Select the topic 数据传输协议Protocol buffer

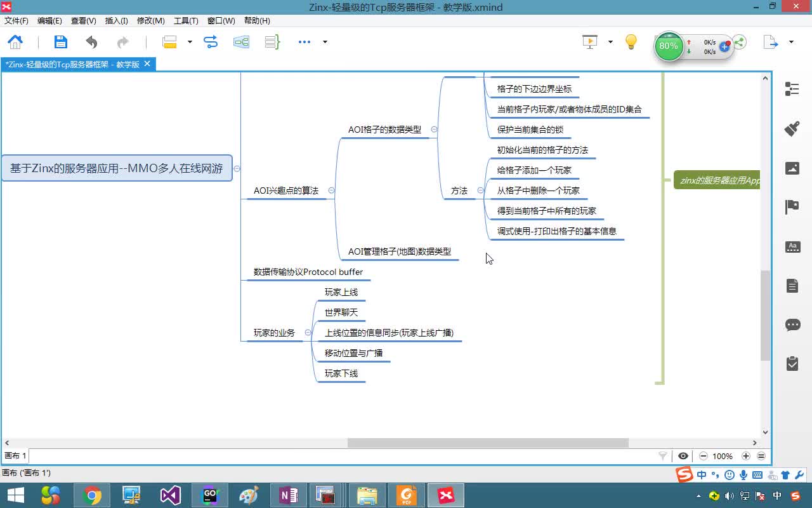pos(308,272)
